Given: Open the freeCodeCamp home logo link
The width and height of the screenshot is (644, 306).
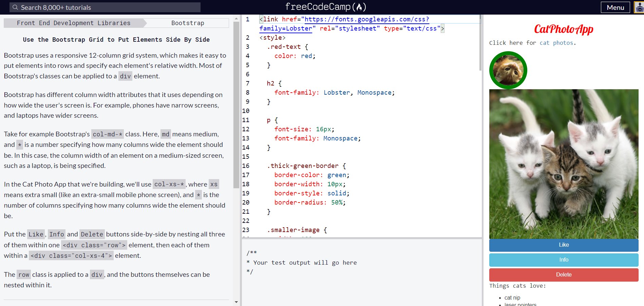Looking at the screenshot, I should point(325,7).
